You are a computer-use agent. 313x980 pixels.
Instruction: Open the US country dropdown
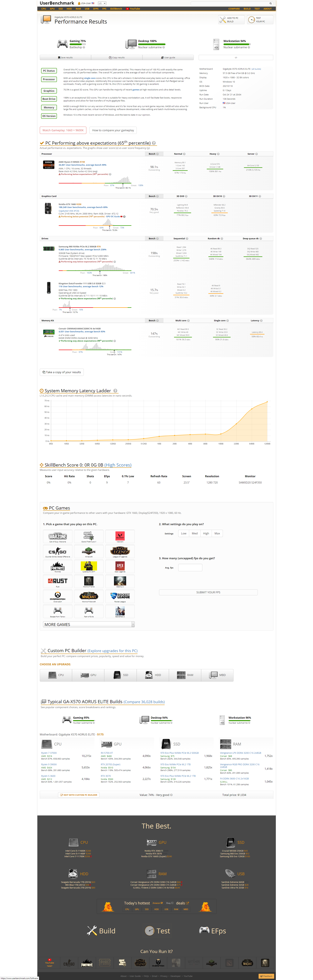tap(102, 3)
